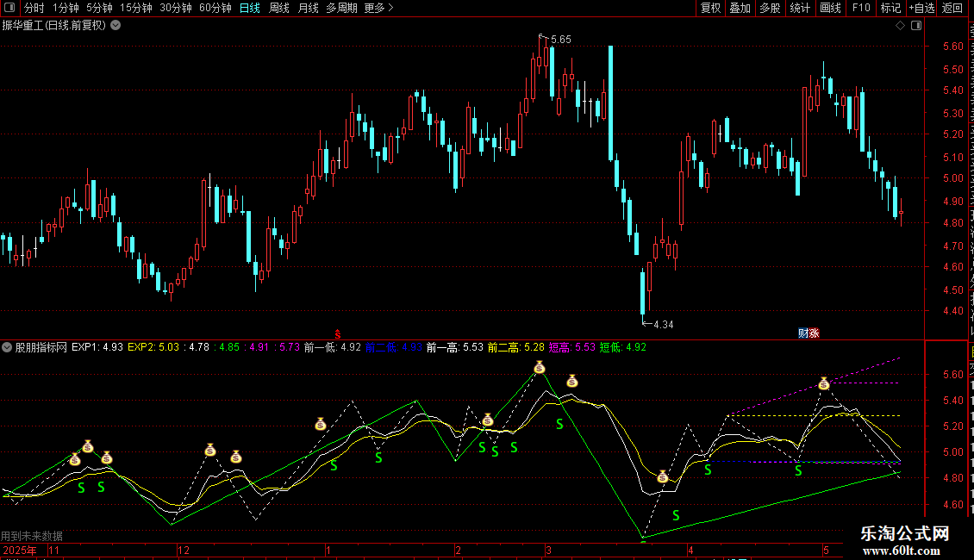Activate the 画线 drawing tool
The image size is (974, 560).
830,8
